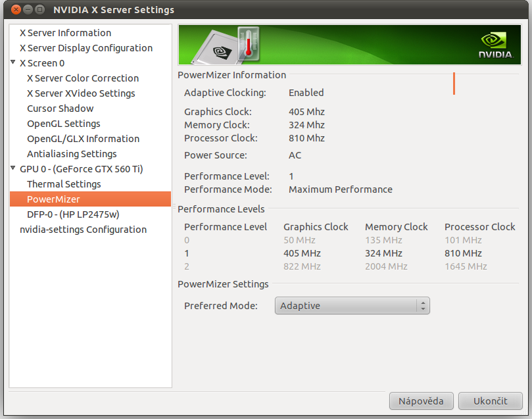Screen dimensions: 532x419
Task: Click the Memory Clock column header
Action: [x=397, y=227]
